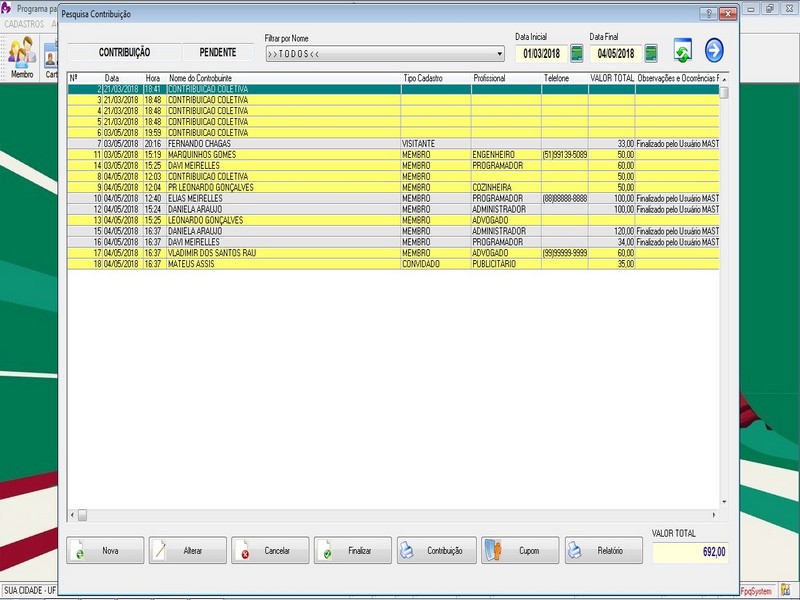This screenshot has height=600, width=800.
Task: Click the horizontal scrollbar right arrow
Action: pos(723,515)
